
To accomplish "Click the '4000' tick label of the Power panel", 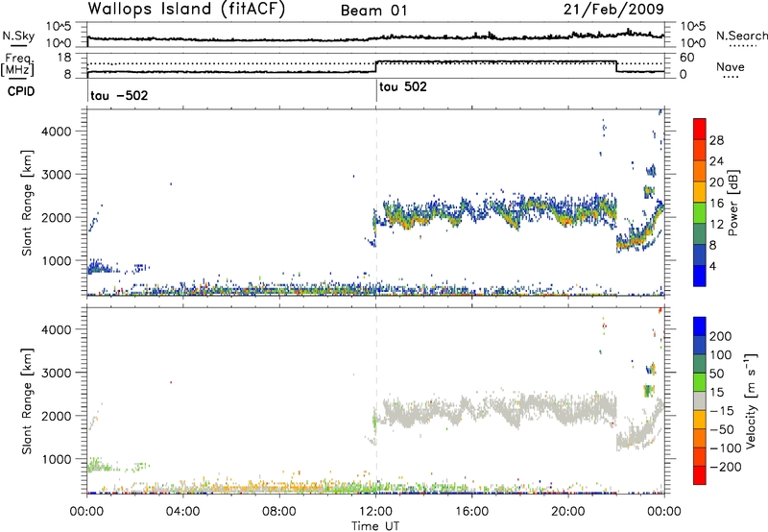I will point(56,132).
